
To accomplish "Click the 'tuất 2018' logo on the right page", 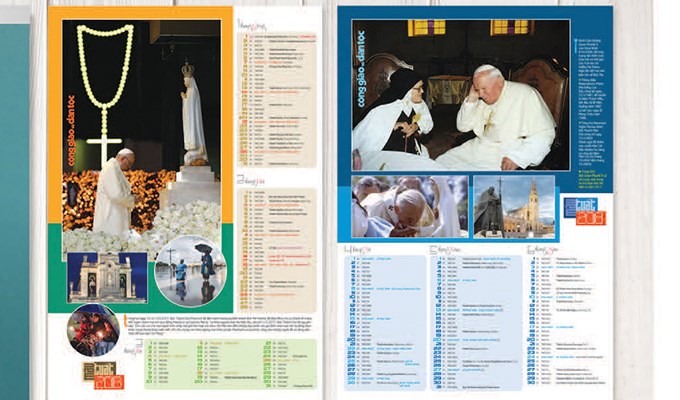I will click(585, 211).
